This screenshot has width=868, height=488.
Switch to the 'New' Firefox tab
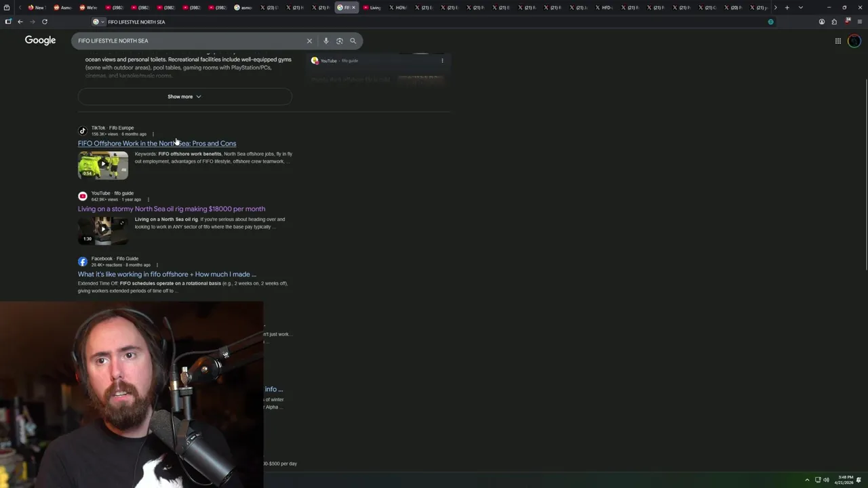36,7
